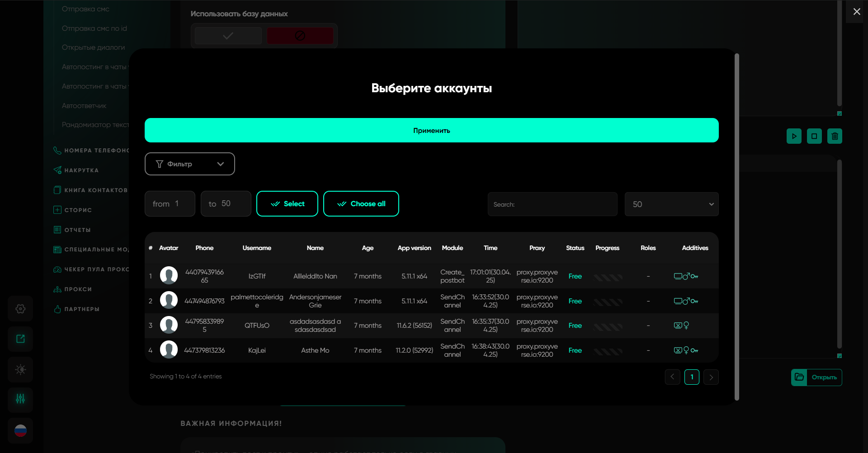The image size is (868, 453).
Task: Open the settings gear in left sidebar
Action: point(20,309)
